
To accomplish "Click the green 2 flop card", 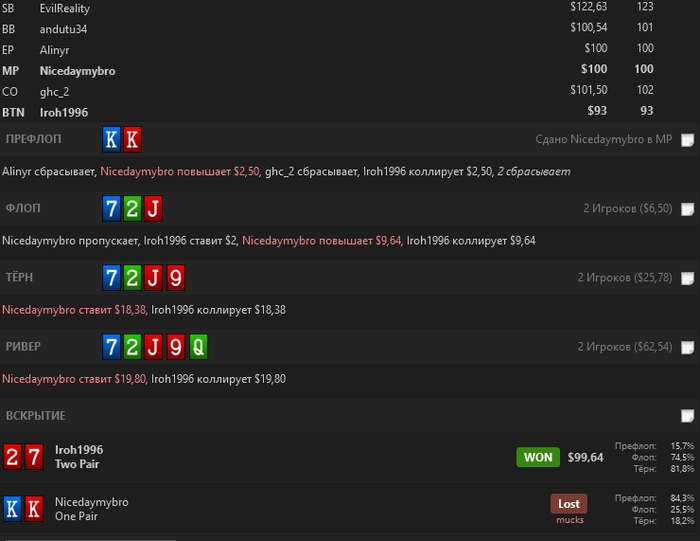I will 132,208.
